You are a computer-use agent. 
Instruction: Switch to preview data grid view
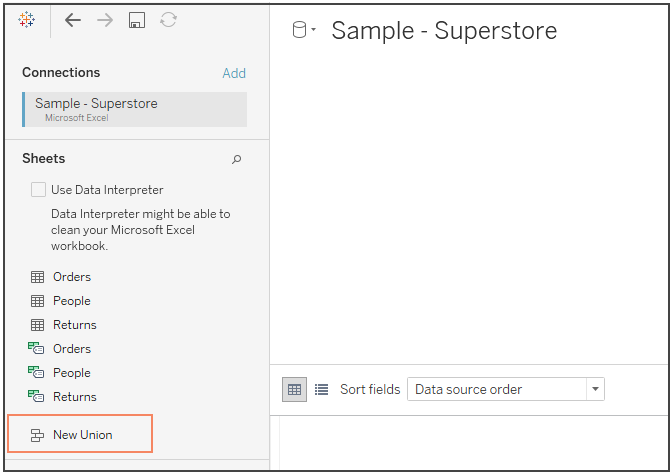(294, 389)
